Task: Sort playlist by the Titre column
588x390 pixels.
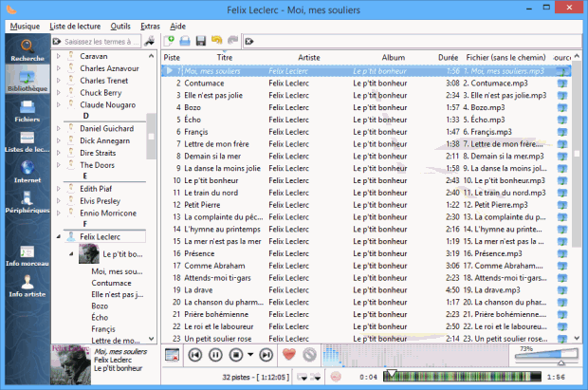Action: 225,58
